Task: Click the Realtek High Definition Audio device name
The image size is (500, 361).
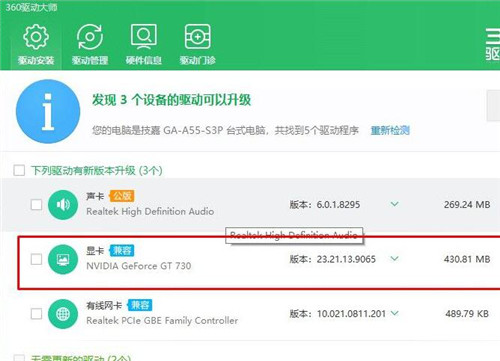Action: 150,211
